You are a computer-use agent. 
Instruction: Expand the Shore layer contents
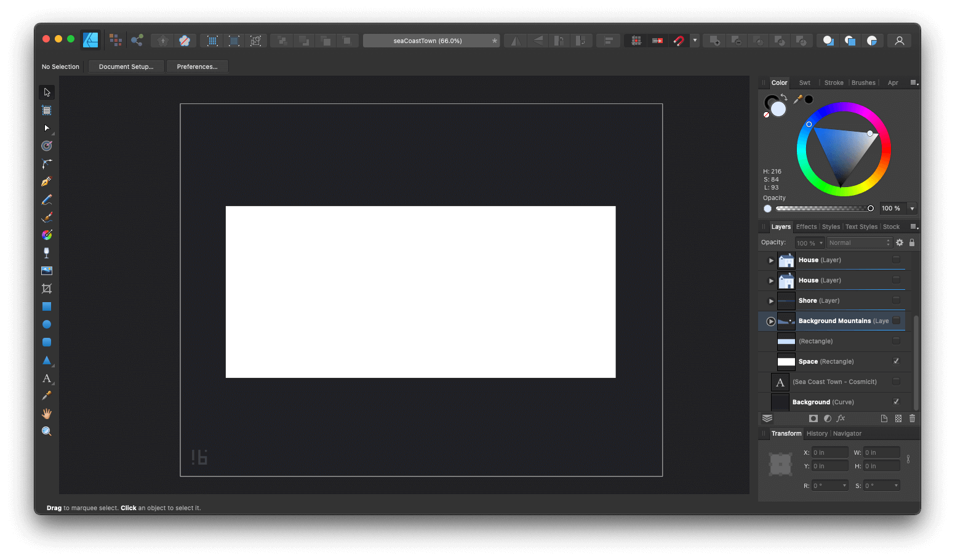pos(770,300)
